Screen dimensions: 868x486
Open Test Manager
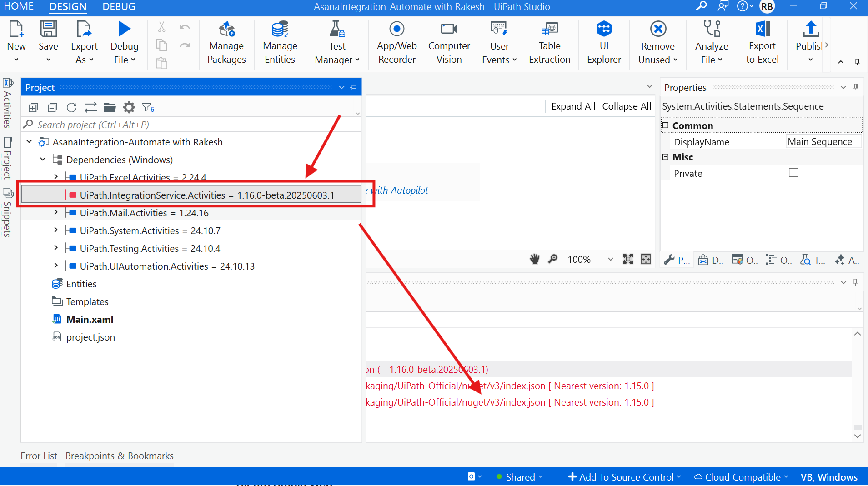(337, 42)
